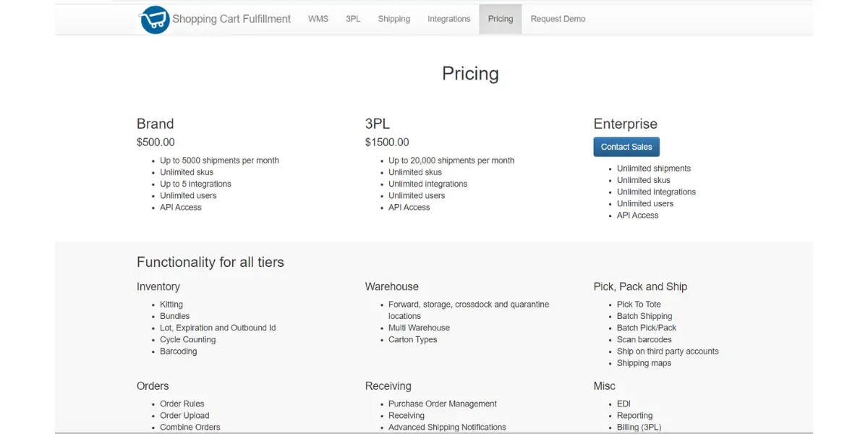This screenshot has height=434, width=868.
Task: Click the Misc section heading
Action: pyautogui.click(x=605, y=386)
